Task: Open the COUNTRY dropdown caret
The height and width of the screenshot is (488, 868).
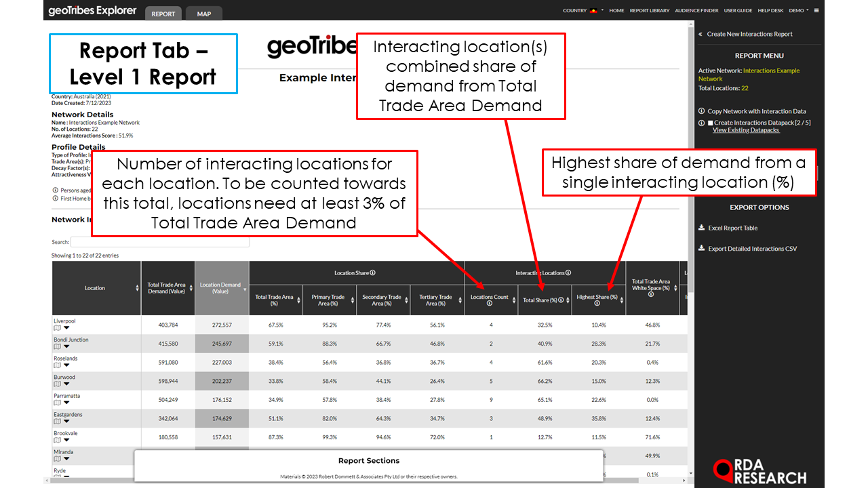Action: pyautogui.click(x=602, y=11)
